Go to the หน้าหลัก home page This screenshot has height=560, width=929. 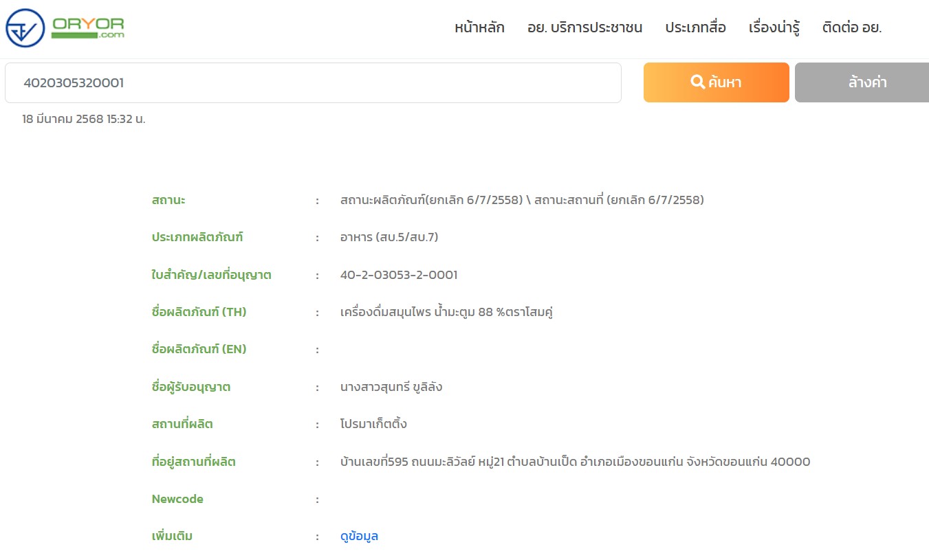(x=479, y=28)
